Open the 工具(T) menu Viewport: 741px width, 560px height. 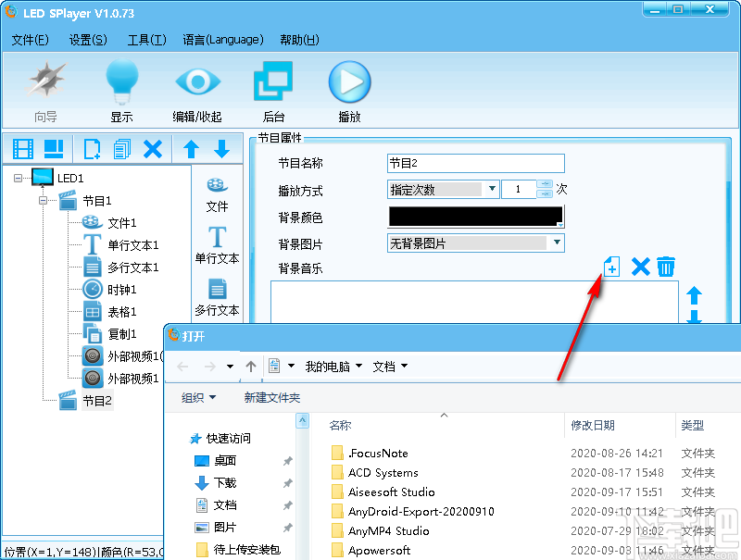(x=146, y=40)
